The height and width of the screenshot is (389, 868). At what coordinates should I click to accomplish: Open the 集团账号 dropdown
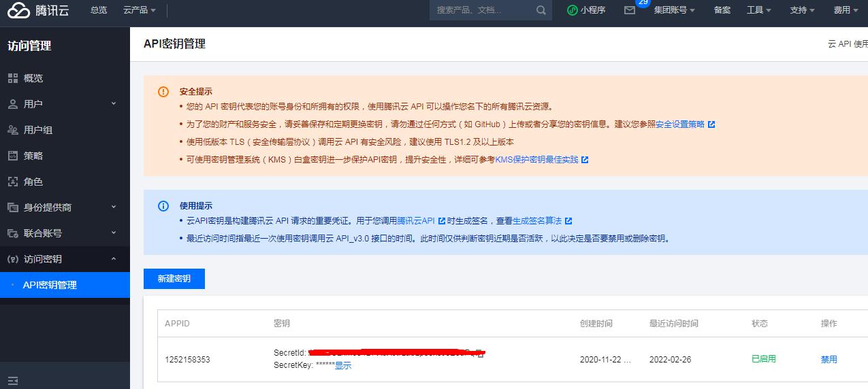(x=675, y=10)
